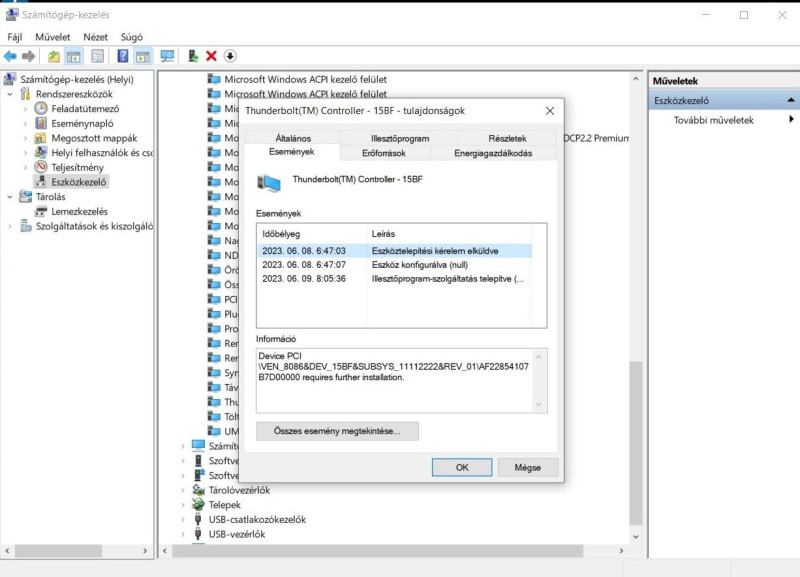Open the Művelet menu

tap(53, 37)
